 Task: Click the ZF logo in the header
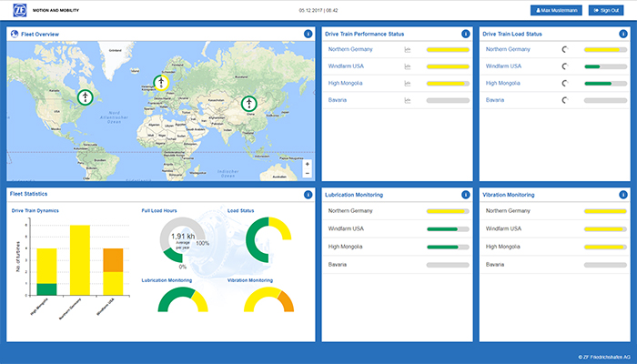pyautogui.click(x=20, y=10)
